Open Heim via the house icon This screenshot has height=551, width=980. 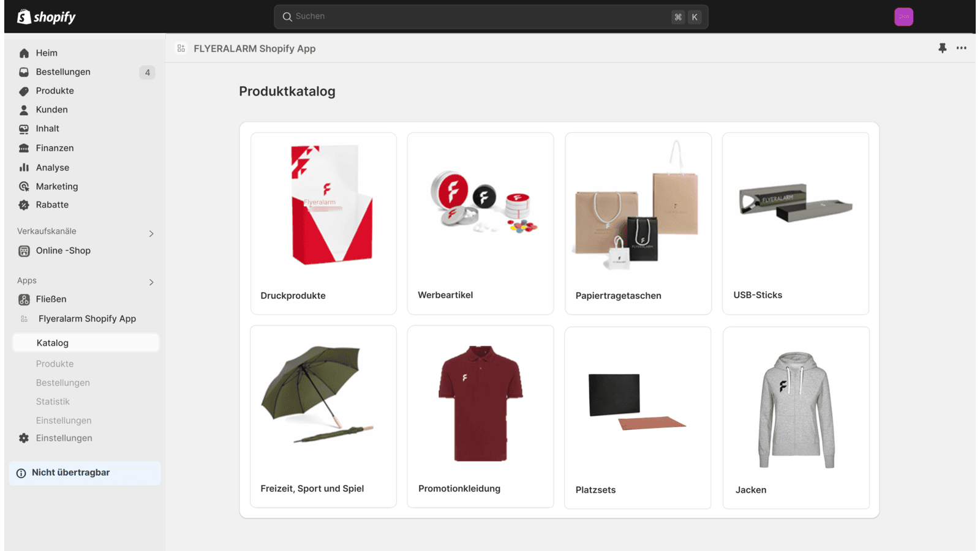click(x=24, y=53)
